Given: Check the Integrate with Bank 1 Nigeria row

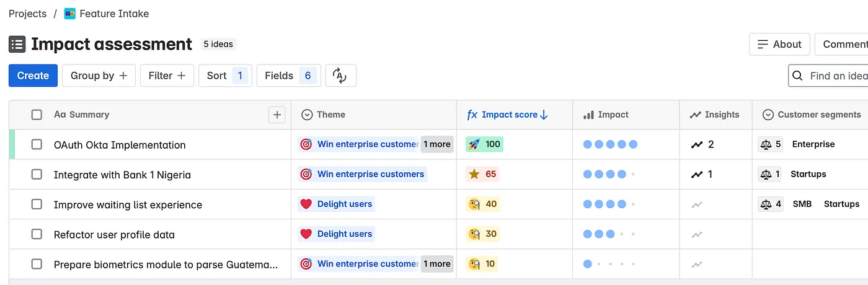Looking at the screenshot, I should (37, 174).
